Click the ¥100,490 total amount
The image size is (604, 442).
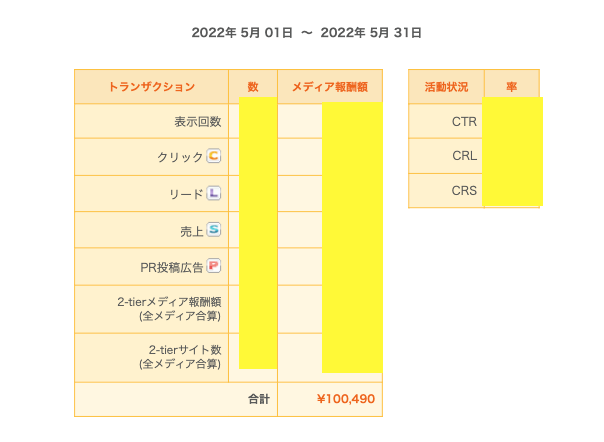345,399
